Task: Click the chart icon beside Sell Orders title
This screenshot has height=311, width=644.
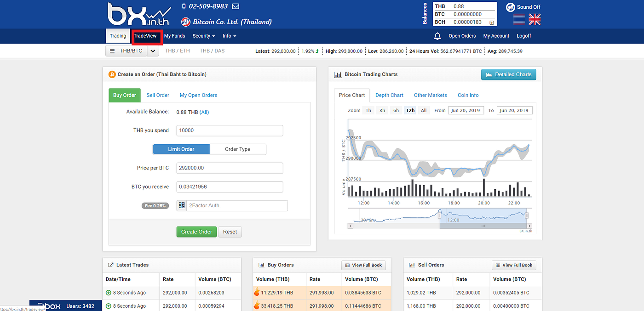Action: (x=412, y=265)
